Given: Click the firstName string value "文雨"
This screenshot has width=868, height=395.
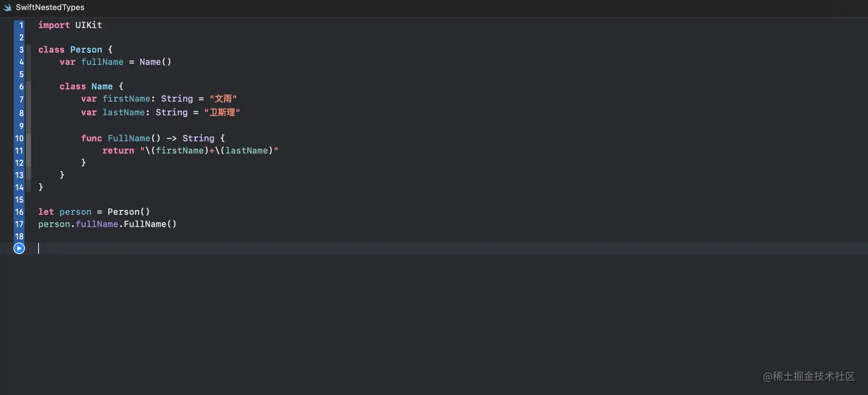Looking at the screenshot, I should click(223, 99).
